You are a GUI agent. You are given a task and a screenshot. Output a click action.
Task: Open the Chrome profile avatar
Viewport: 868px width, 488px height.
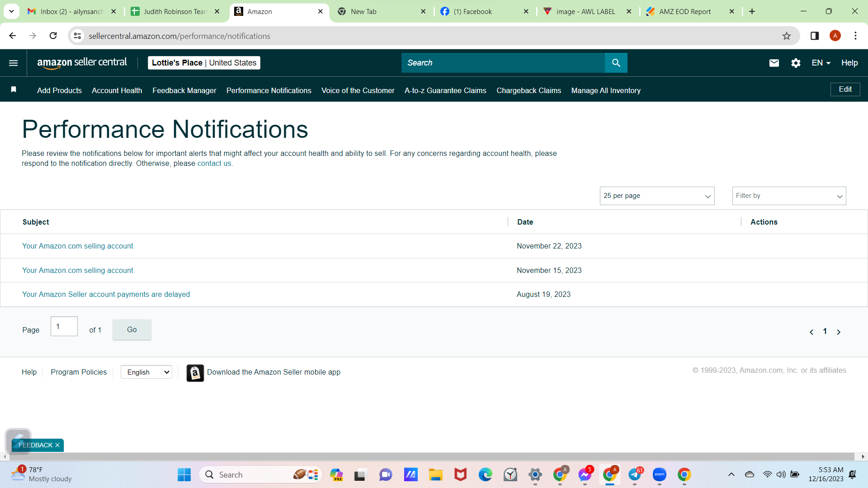point(835,36)
